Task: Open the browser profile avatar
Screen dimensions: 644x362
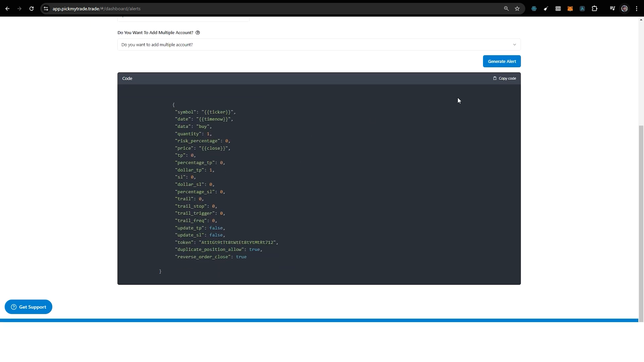Action: click(625, 9)
